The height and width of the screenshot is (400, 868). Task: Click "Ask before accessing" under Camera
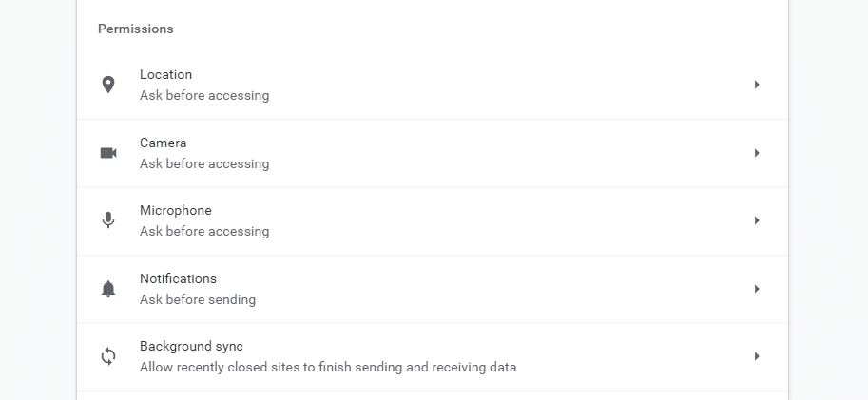204,163
